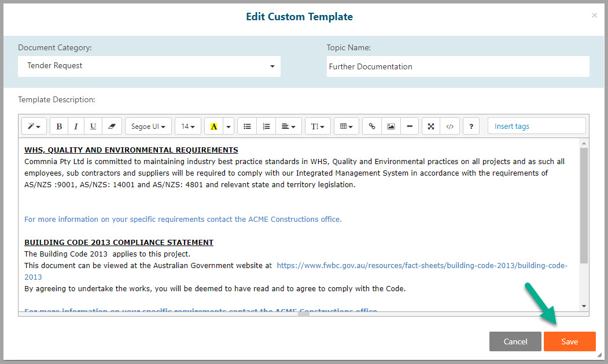Remove formatting with the eraser icon
The width and height of the screenshot is (608, 364).
[111, 126]
